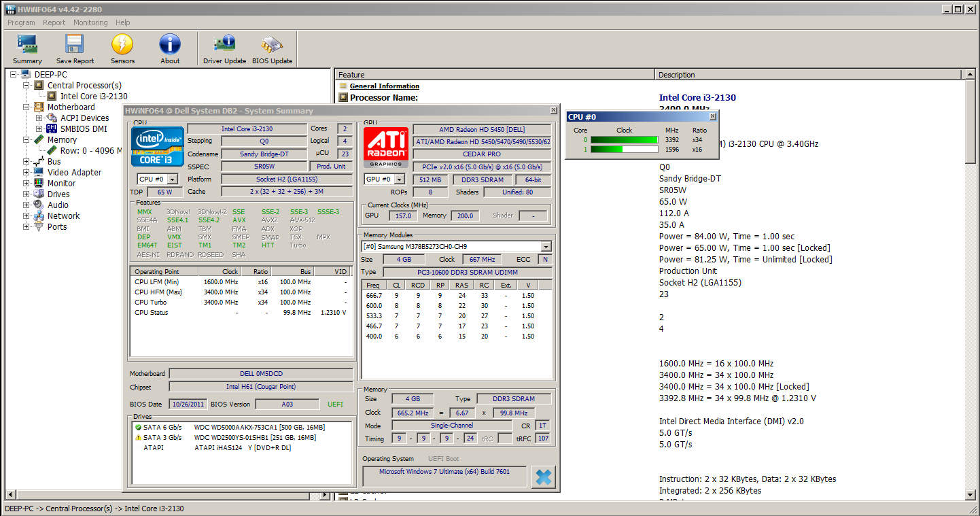This screenshot has width=980, height=516.
Task: Click the About info icon
Action: click(170, 45)
